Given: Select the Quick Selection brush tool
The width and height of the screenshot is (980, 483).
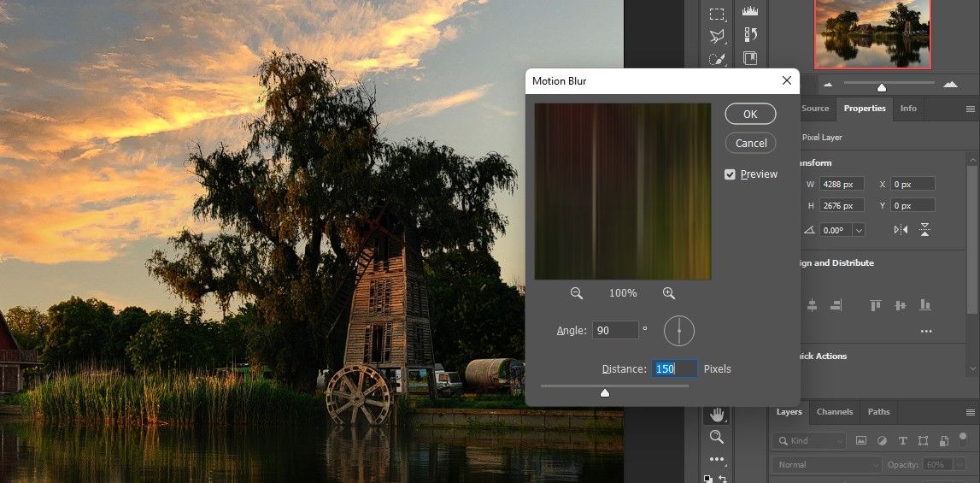Looking at the screenshot, I should (716, 60).
